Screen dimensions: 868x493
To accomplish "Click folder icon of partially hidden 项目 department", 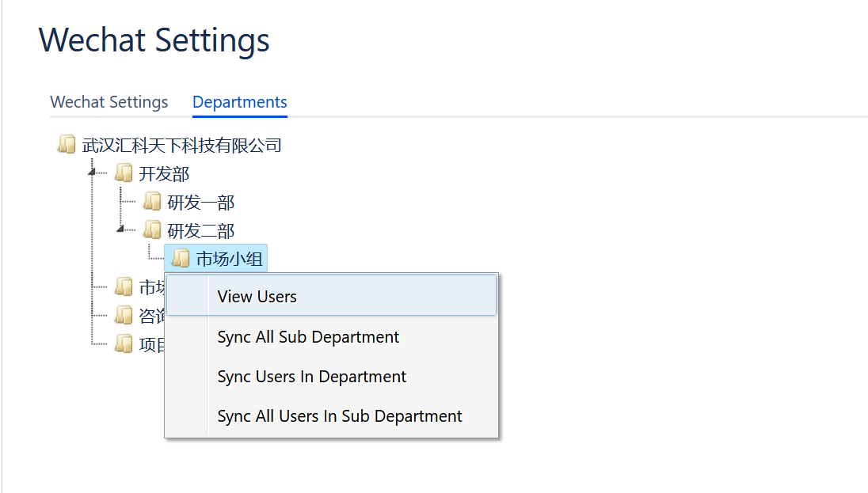I will 124,344.
